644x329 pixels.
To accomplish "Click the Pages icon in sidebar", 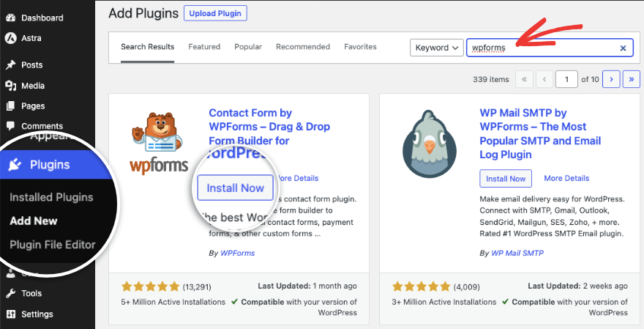I will pyautogui.click(x=10, y=106).
